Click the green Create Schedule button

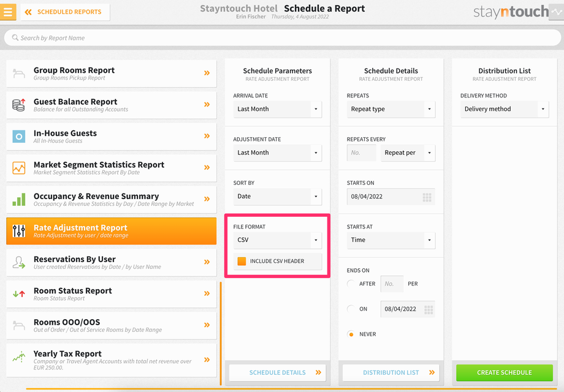(x=505, y=372)
